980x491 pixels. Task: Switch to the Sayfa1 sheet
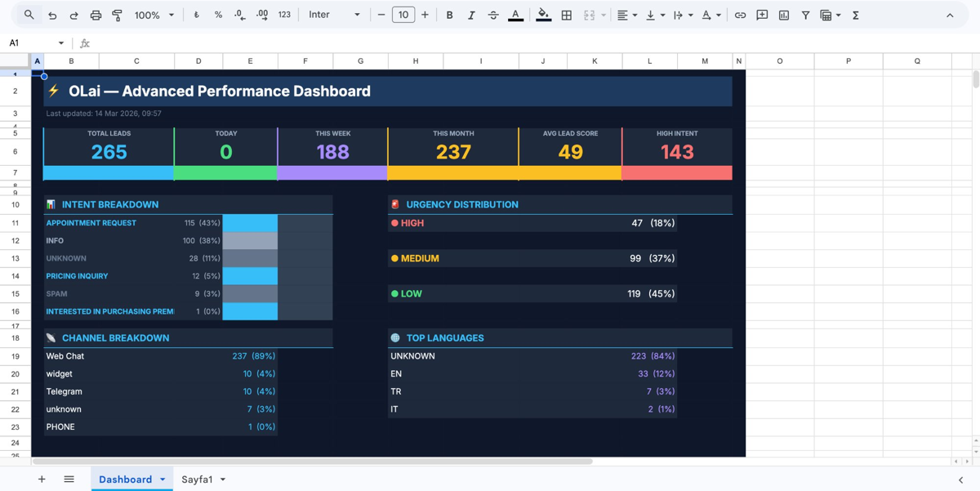[197, 480]
